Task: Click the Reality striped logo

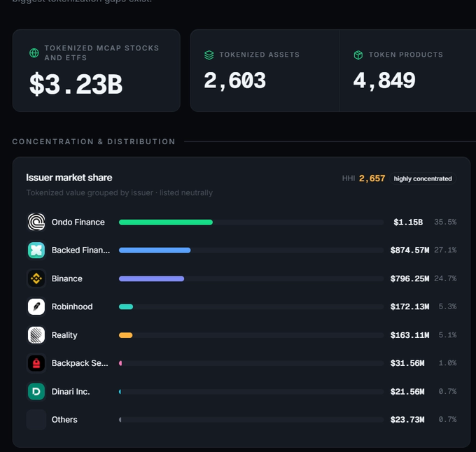Action: pos(36,335)
